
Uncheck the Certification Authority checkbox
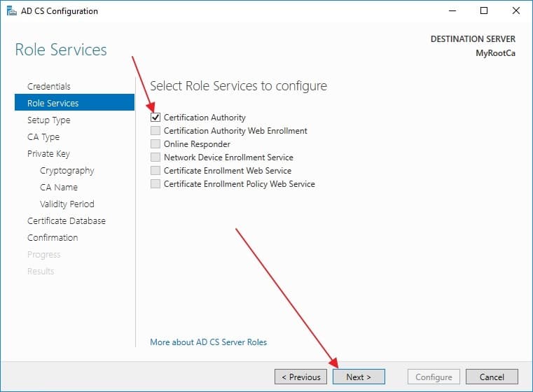tap(155, 117)
